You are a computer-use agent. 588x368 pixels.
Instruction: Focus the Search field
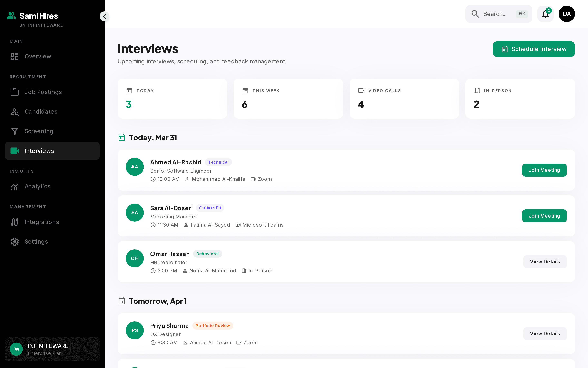[499, 14]
